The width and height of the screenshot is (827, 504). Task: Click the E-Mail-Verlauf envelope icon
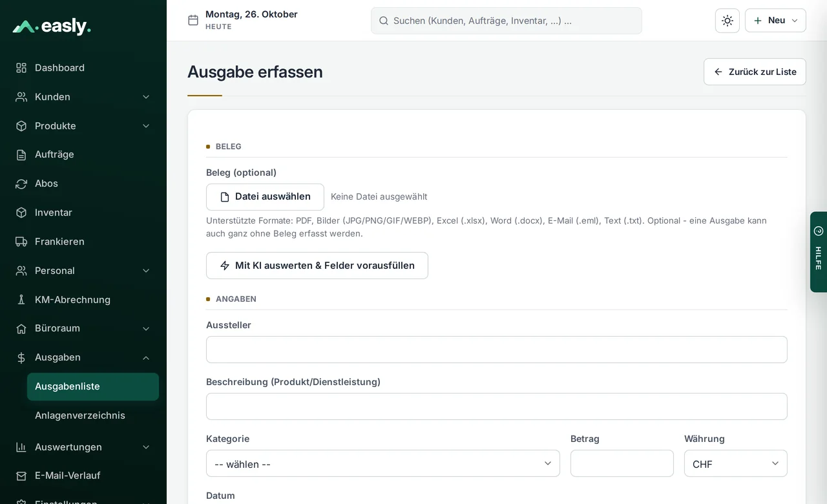tap(21, 476)
